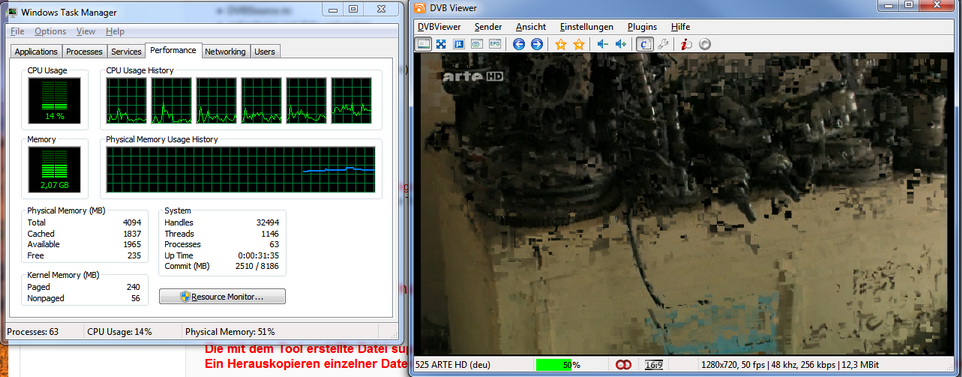
Task: Switch to the Users tab
Action: tap(264, 52)
